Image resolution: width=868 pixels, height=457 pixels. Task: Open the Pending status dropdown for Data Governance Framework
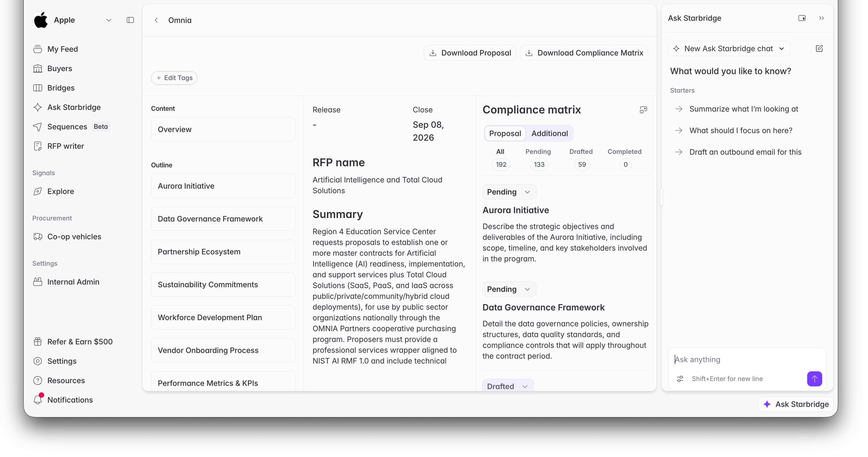pos(509,289)
